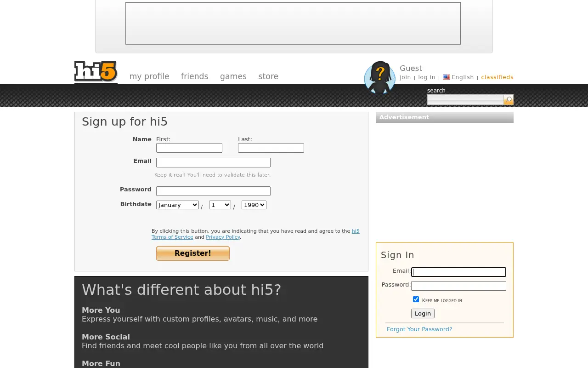Focus the Sign In Email field
Screen dimensions: 588x368
point(458,272)
